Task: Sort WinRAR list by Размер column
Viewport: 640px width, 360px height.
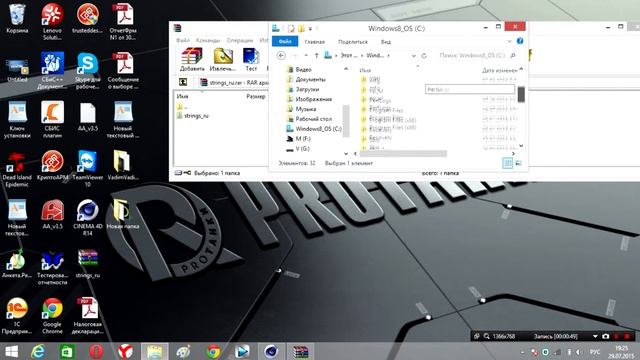Action: click(256, 96)
